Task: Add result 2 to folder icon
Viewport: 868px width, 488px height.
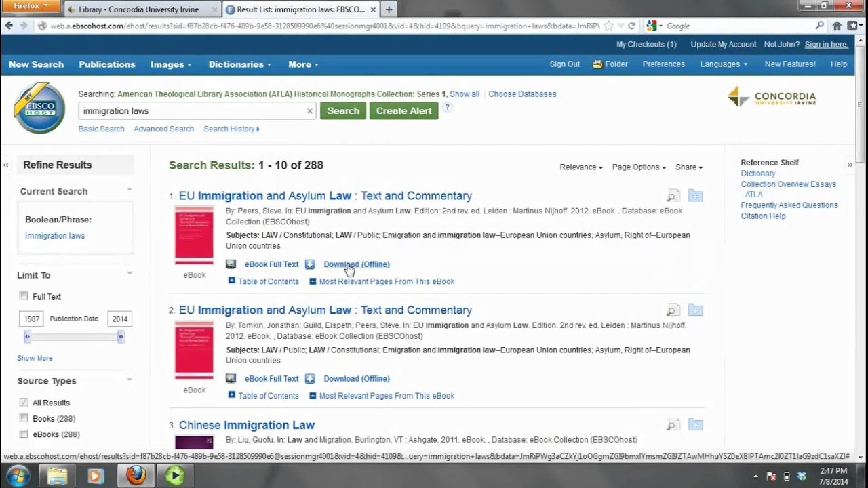Action: [695, 310]
